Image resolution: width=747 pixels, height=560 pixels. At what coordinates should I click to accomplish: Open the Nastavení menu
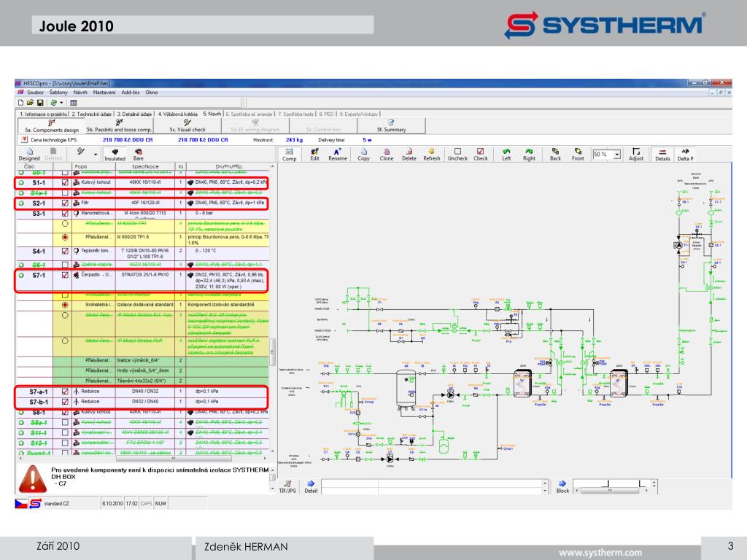104,93
